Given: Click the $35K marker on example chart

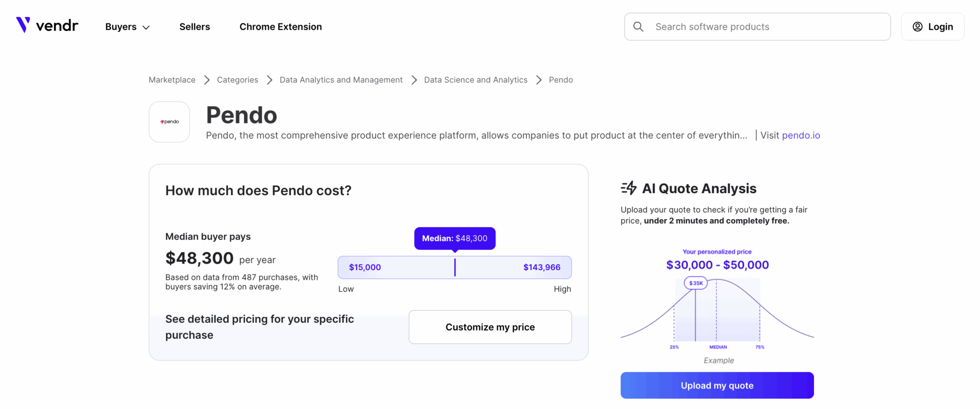Looking at the screenshot, I should point(695,283).
